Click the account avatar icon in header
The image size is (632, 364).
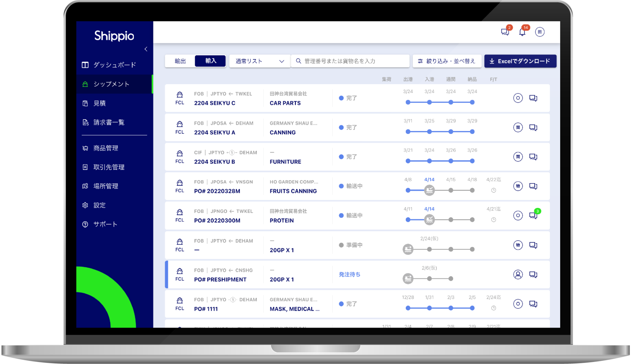(x=540, y=32)
